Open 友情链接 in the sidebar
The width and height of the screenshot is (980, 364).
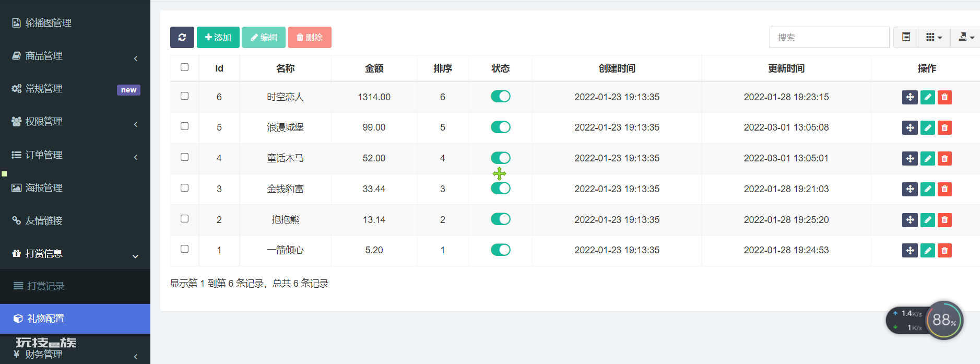pos(75,221)
